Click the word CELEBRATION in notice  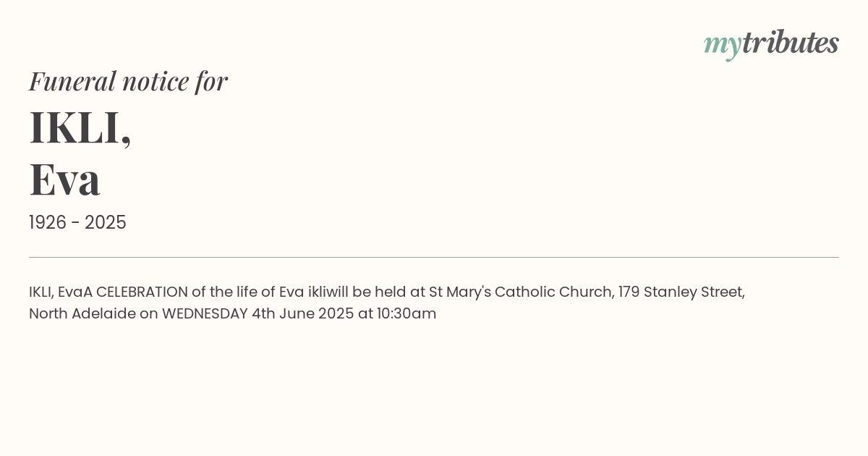(x=142, y=292)
